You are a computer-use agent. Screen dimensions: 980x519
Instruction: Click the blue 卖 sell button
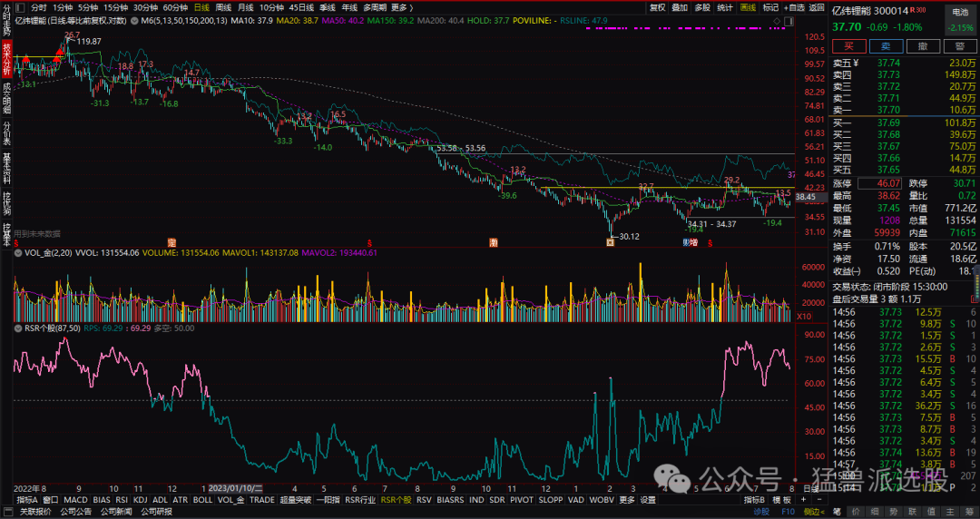click(887, 46)
